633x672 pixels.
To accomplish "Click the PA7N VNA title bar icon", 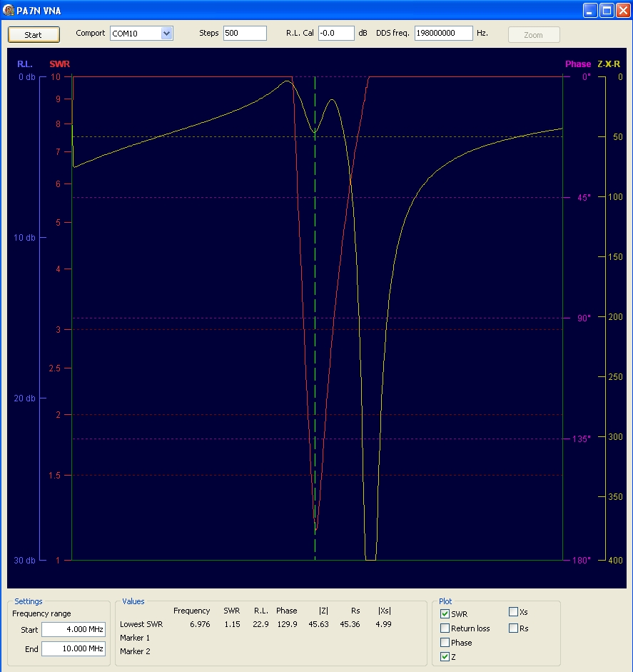I will click(9, 9).
